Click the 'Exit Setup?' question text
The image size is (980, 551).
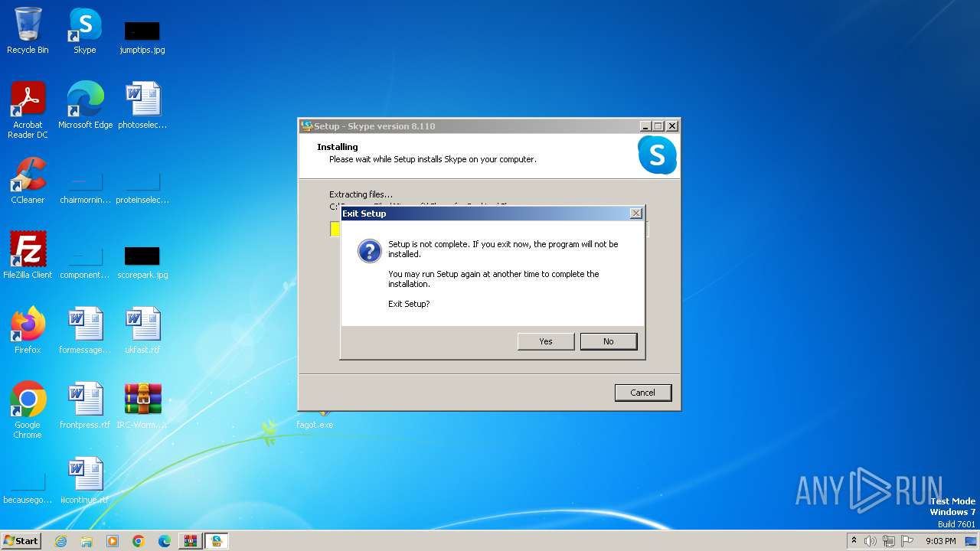[x=409, y=304]
